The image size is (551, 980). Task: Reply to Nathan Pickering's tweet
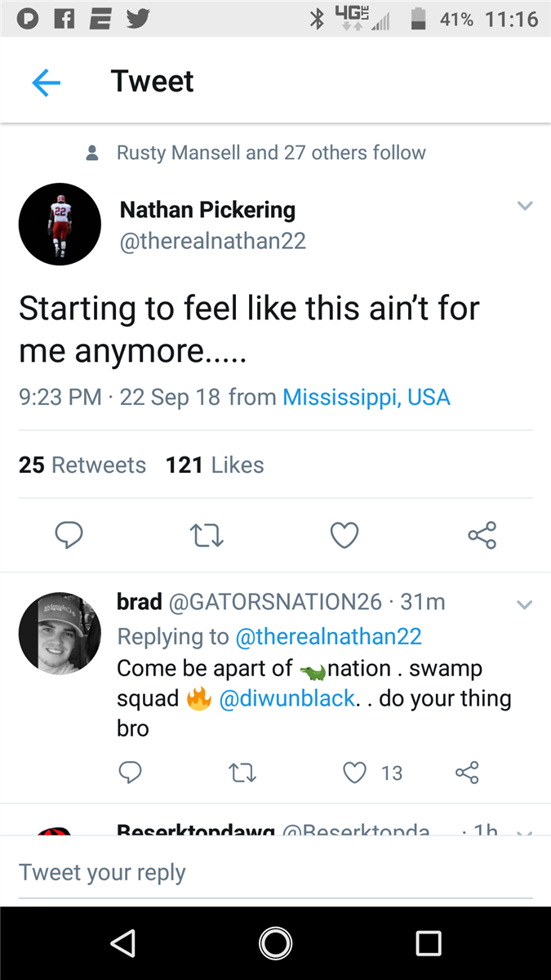(x=69, y=536)
